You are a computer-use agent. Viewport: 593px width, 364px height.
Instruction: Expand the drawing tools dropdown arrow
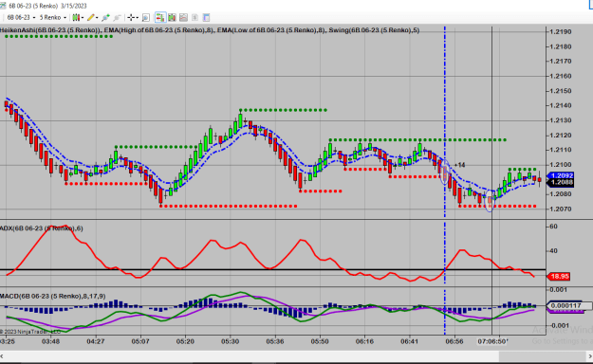(x=97, y=18)
